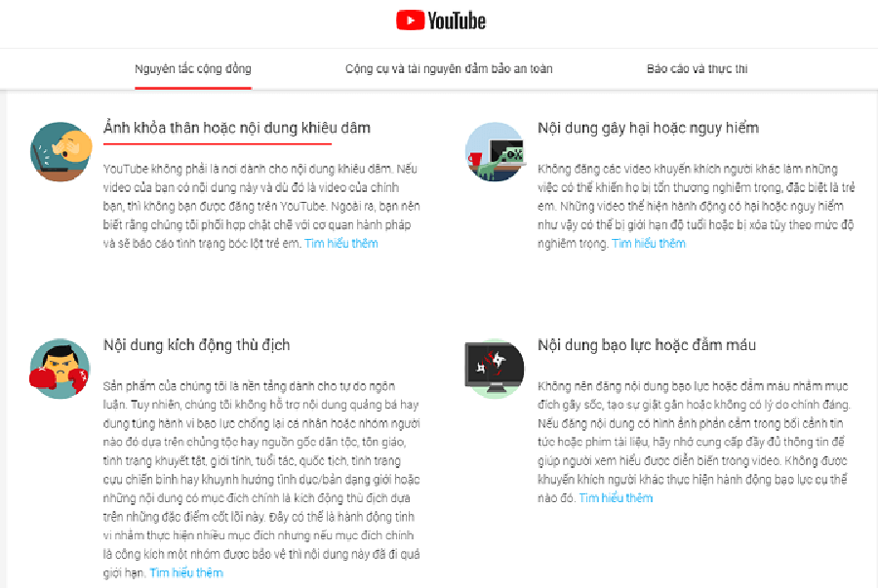This screenshot has width=878, height=588.
Task: Click the red play button in YouTube logo
Action: [x=411, y=20]
